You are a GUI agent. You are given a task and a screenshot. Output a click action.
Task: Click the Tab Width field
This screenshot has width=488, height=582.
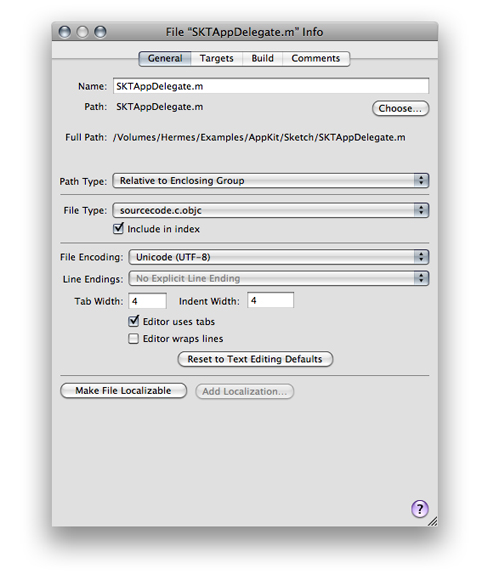147,301
